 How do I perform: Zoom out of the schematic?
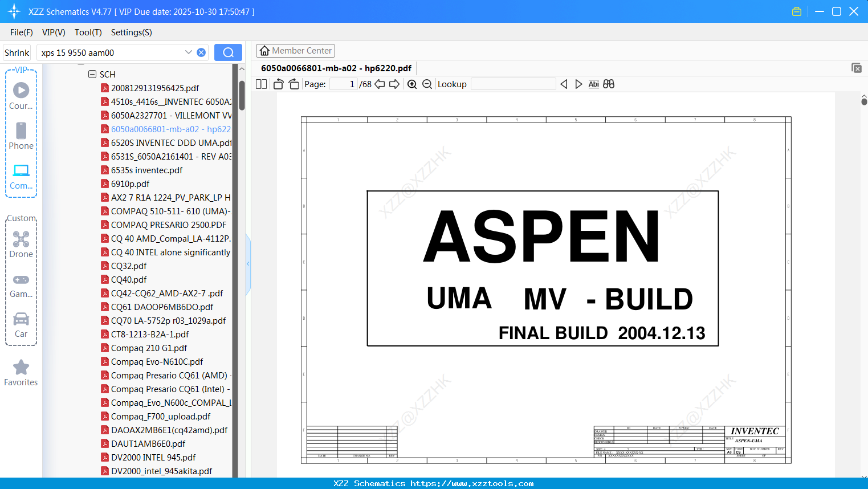click(427, 84)
